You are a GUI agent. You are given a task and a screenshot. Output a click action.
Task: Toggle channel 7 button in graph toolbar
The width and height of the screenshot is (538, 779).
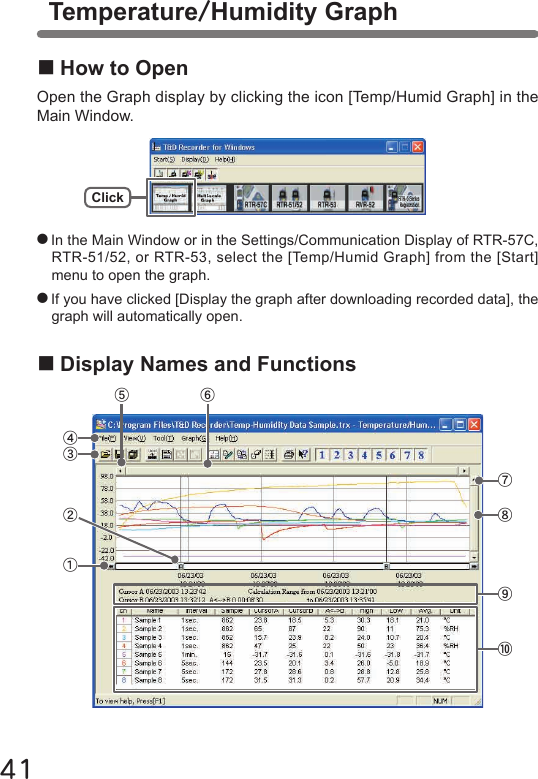tap(407, 455)
